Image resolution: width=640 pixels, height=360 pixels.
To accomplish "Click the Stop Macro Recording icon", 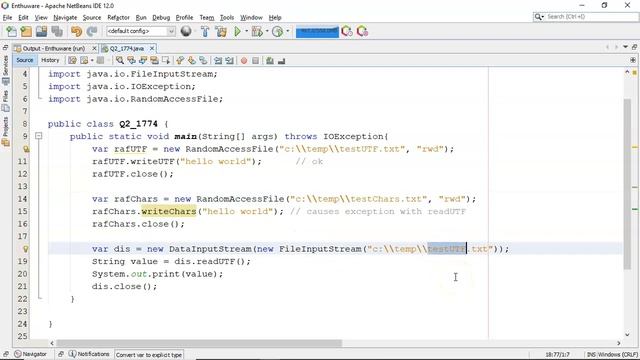I will tap(256, 60).
